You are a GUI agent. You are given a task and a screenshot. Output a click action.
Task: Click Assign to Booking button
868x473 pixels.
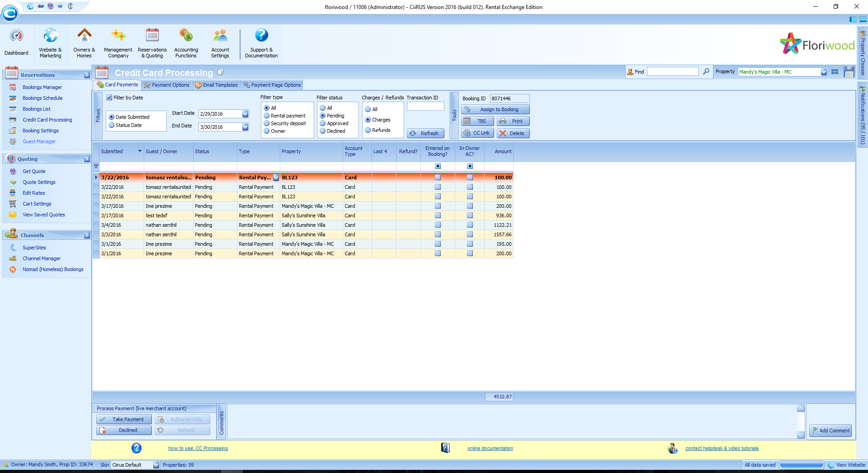pyautogui.click(x=495, y=109)
